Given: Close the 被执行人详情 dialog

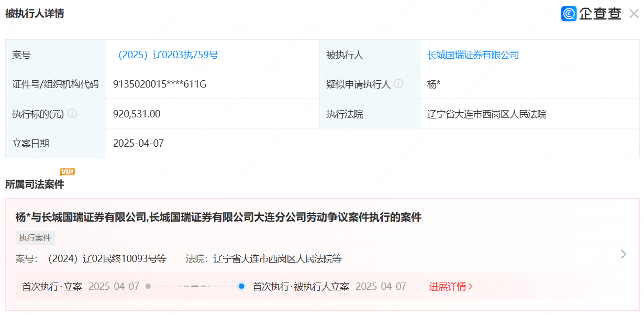Looking at the screenshot, I should (634, 14).
